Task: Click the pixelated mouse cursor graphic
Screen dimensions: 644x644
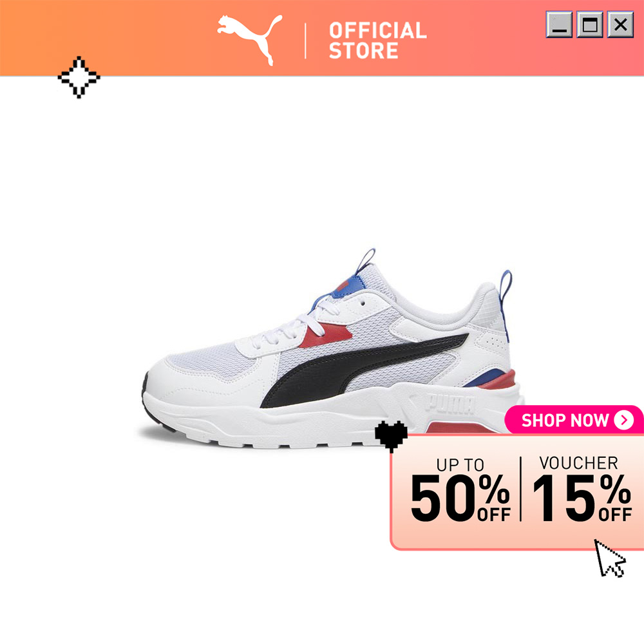Action: click(x=610, y=558)
